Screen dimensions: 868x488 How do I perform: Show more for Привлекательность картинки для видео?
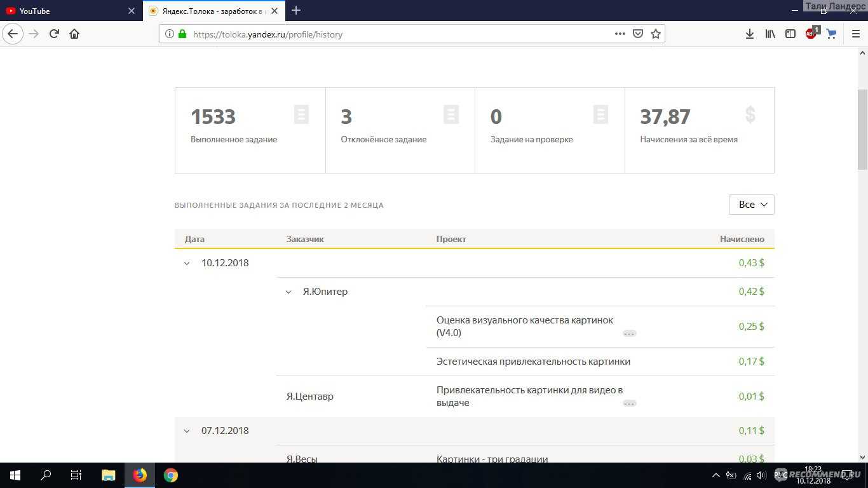(x=630, y=403)
